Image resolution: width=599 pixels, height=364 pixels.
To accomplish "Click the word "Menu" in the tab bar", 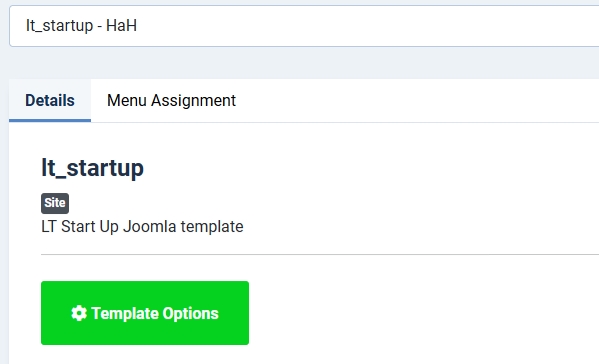I will pyautogui.click(x=127, y=101).
